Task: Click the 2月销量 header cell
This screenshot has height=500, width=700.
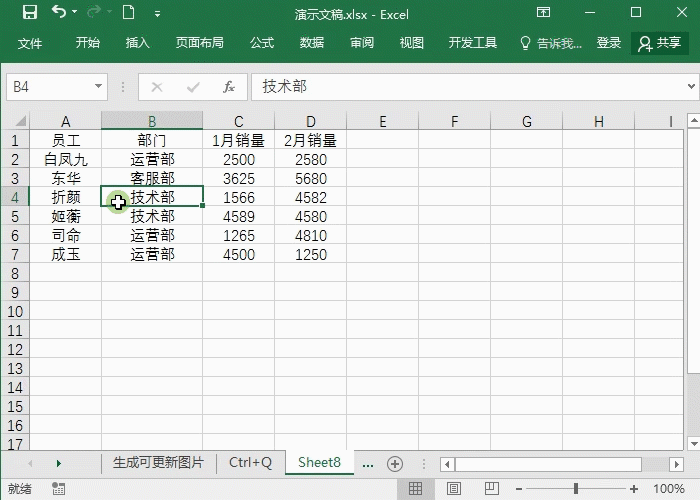Action: (x=310, y=141)
